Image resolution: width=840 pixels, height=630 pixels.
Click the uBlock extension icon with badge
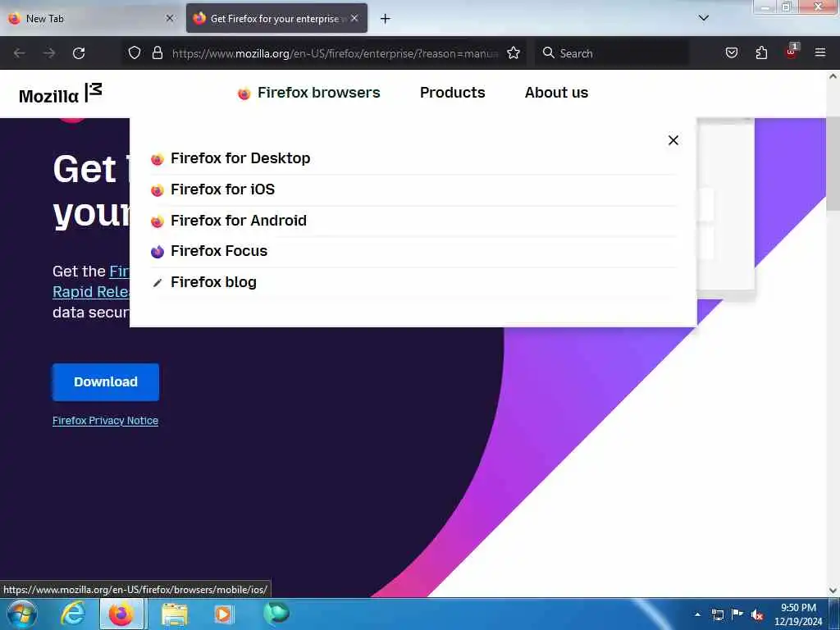792,52
